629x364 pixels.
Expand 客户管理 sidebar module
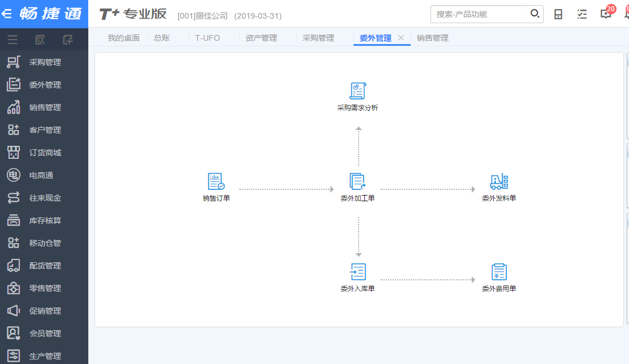click(45, 130)
